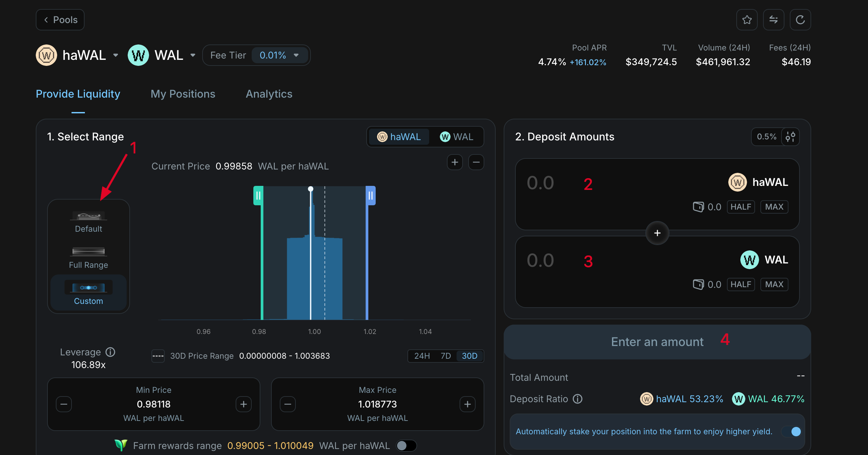Disable automatic farm staking toggle
Image resolution: width=868 pixels, height=455 pixels.
click(x=791, y=431)
